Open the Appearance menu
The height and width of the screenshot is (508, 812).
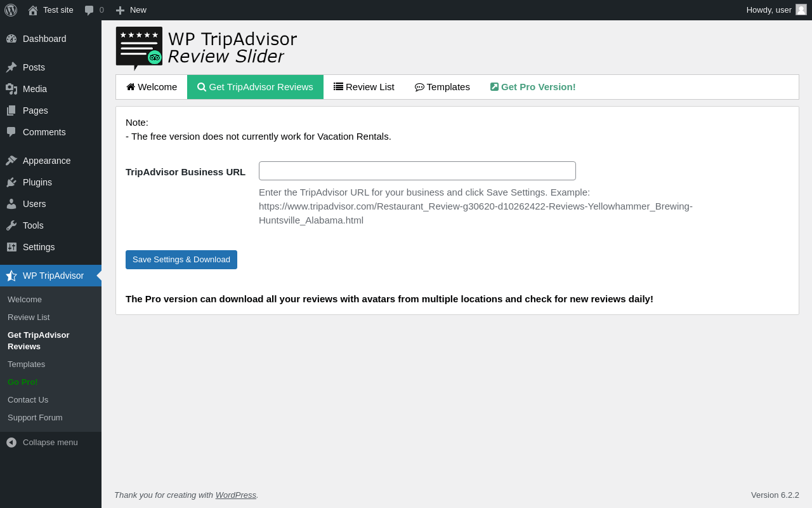pos(51,161)
